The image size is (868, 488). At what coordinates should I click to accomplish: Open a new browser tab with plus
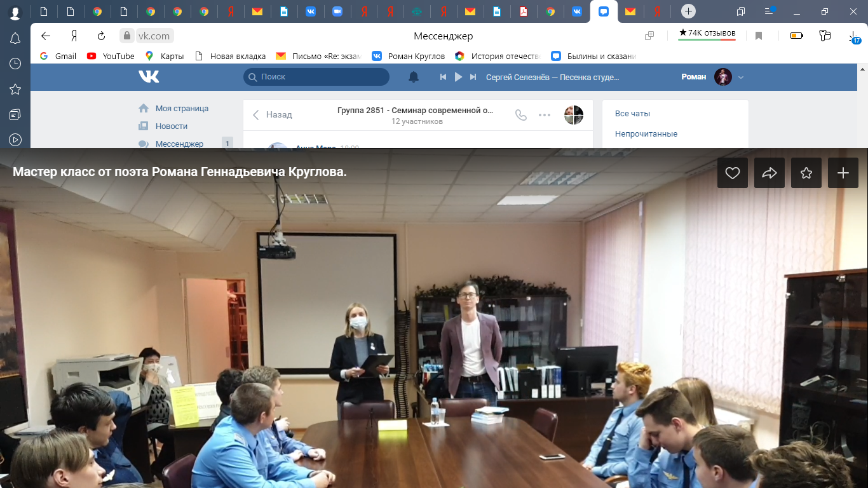click(688, 11)
